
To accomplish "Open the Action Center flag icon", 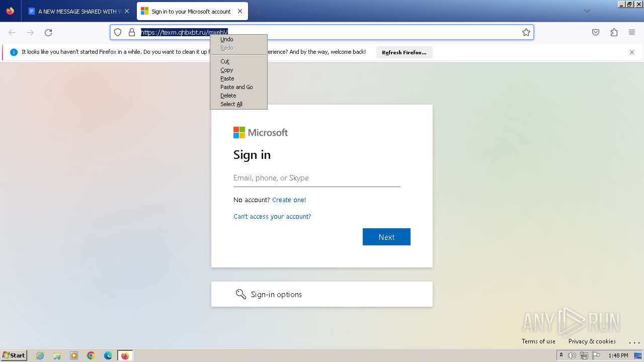I will tap(596, 355).
